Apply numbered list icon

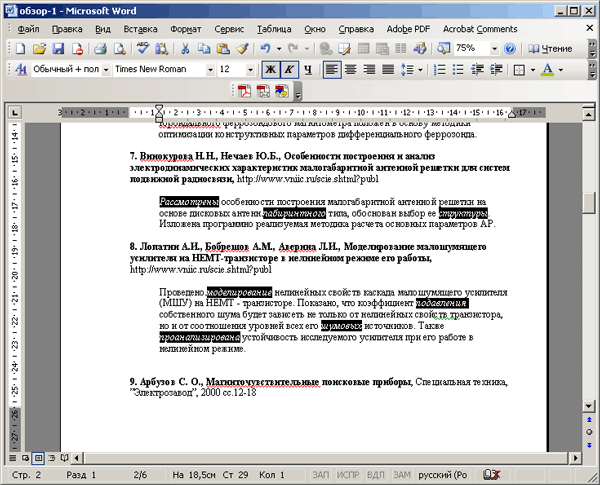tap(439, 69)
